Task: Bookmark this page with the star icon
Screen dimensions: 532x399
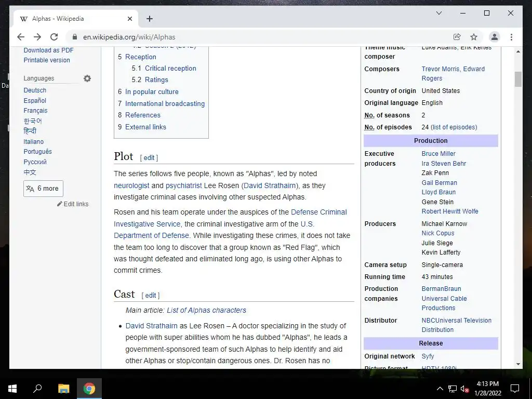Action: pyautogui.click(x=474, y=37)
